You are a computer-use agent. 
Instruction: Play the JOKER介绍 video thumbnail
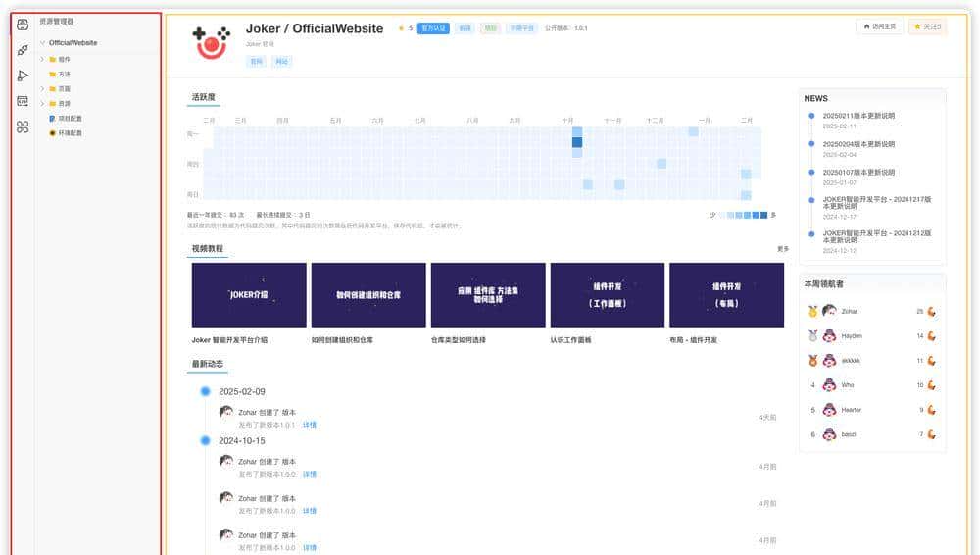pos(249,295)
